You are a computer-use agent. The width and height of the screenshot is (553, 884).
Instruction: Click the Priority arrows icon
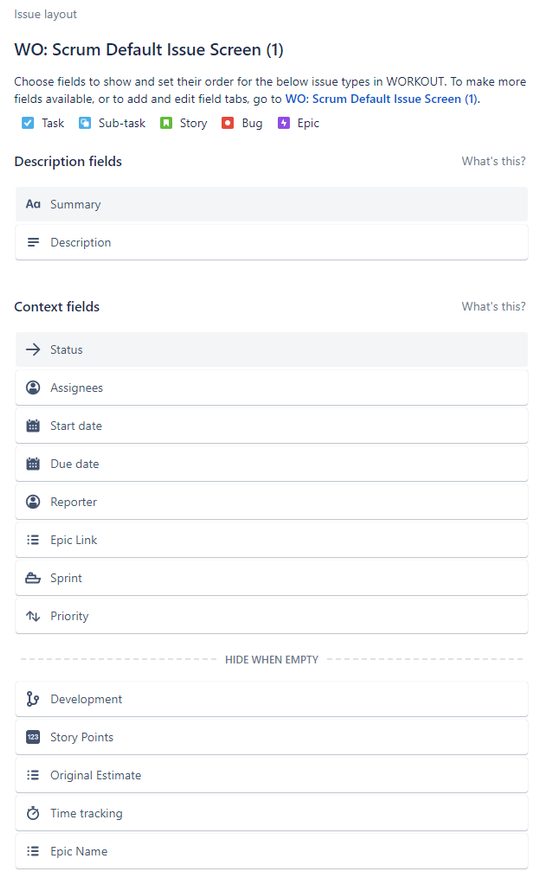[33, 616]
